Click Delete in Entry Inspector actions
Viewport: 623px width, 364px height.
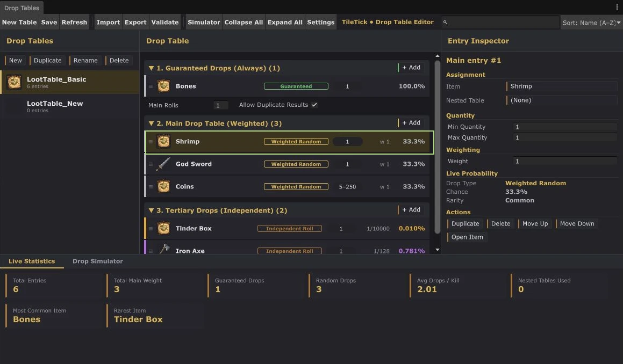pos(500,223)
